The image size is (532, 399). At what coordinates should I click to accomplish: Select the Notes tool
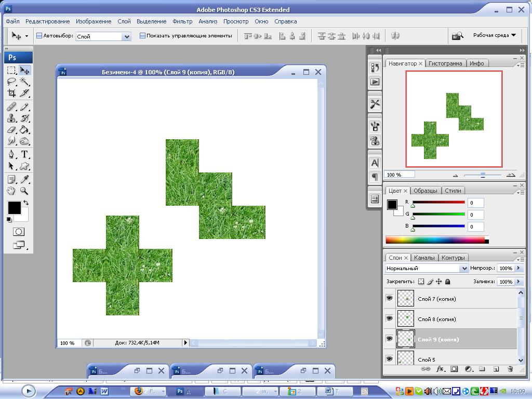[x=11, y=179]
